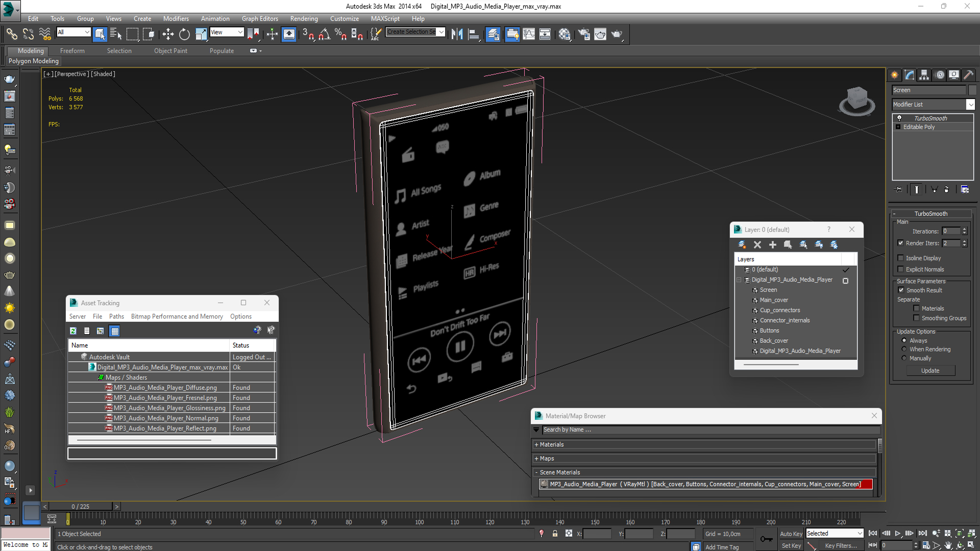Screen dimensions: 980x551
Task: Click the Update button in TurboSmooth
Action: coord(930,371)
